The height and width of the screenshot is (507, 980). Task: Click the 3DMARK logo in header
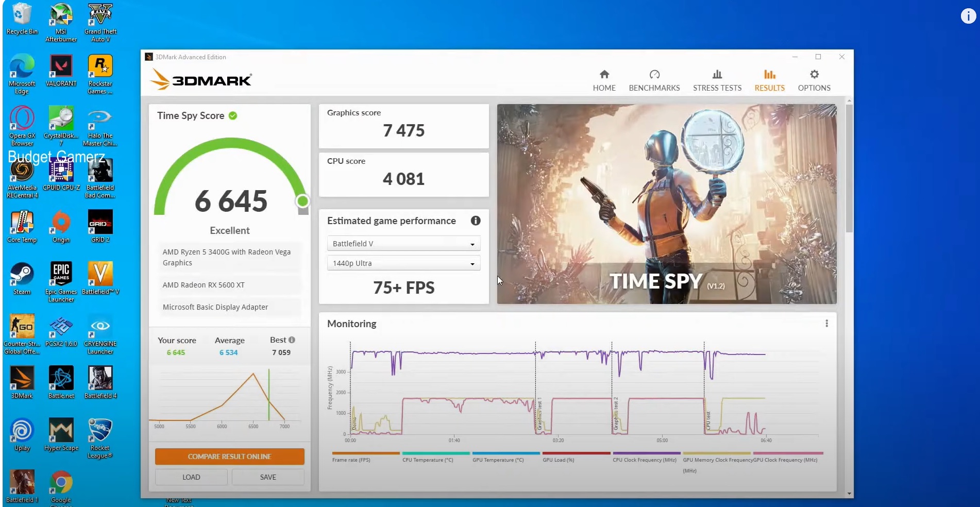(200, 80)
